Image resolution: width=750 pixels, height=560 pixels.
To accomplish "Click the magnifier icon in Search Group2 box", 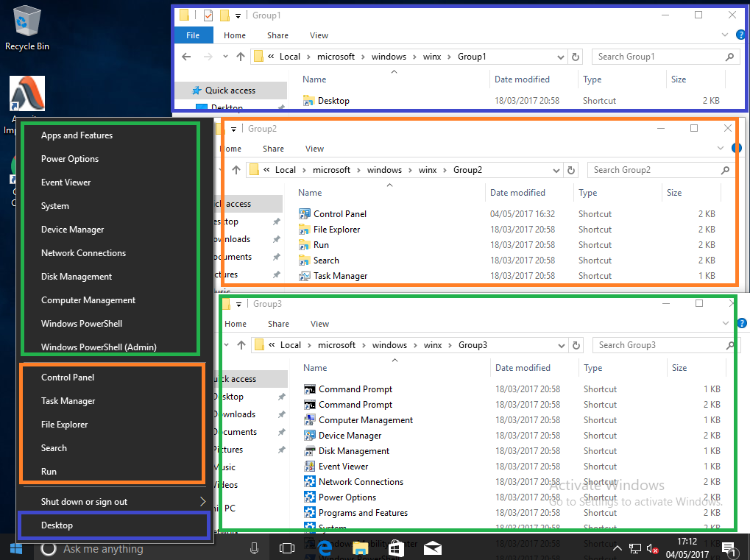I will pos(725,170).
